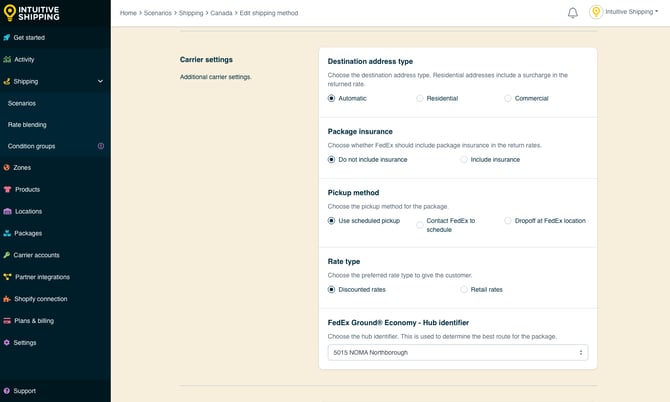
Task: Select Contact FedEx to schedule
Action: tap(420, 225)
